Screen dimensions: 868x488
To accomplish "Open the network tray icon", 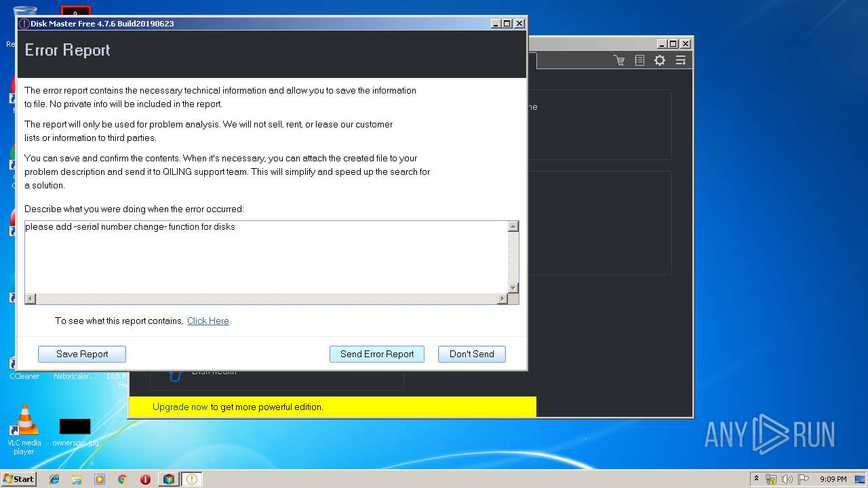I will 771,479.
